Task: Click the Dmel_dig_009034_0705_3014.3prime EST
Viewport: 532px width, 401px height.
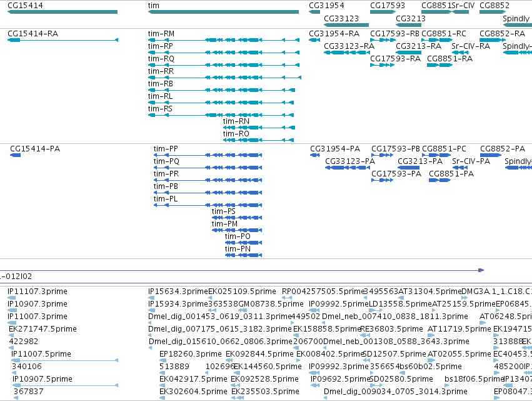Action: (325, 398)
